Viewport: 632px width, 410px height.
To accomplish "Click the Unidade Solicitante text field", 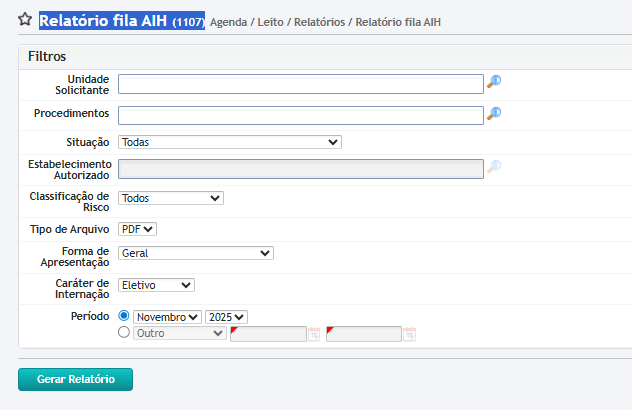I will pos(300,84).
